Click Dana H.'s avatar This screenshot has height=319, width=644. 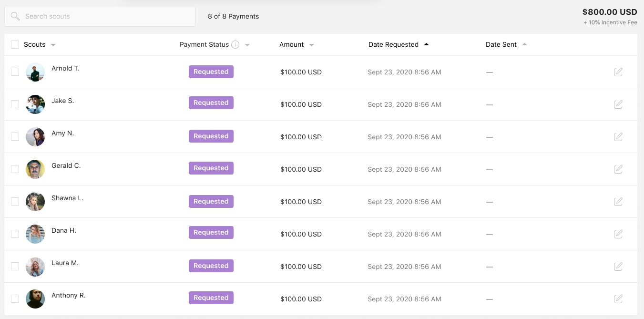[x=35, y=234]
